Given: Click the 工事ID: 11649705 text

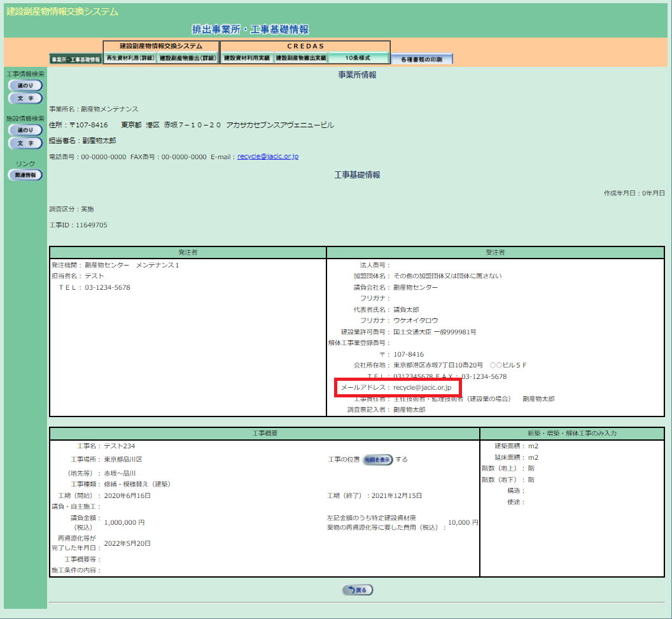Looking at the screenshot, I should pos(78,225).
